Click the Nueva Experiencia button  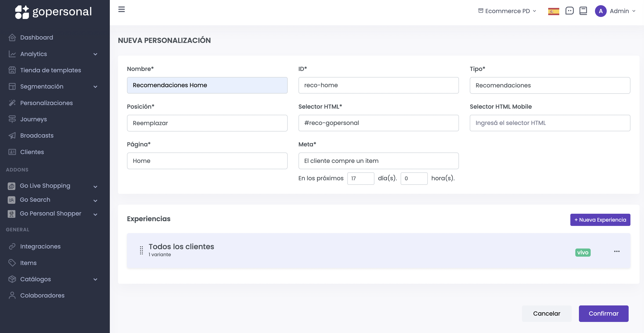tap(600, 220)
